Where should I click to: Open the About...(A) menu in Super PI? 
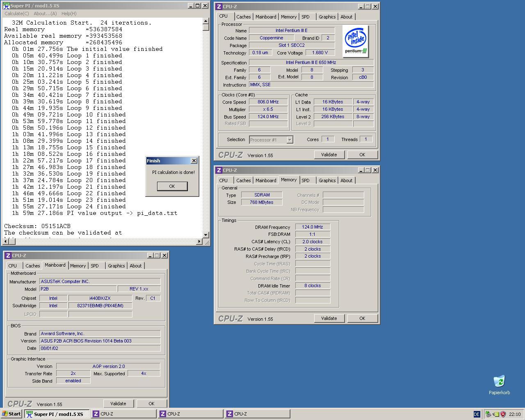click(45, 14)
